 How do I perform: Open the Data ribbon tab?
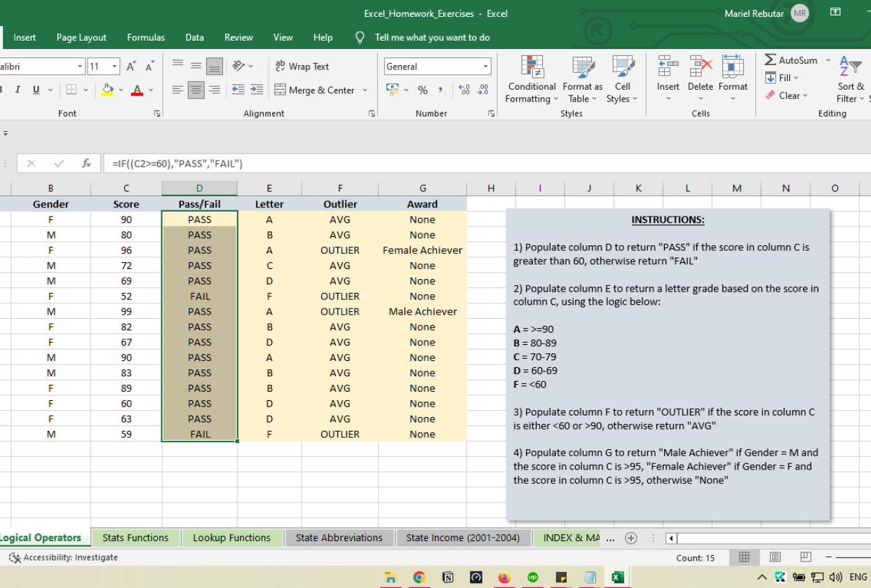[194, 37]
